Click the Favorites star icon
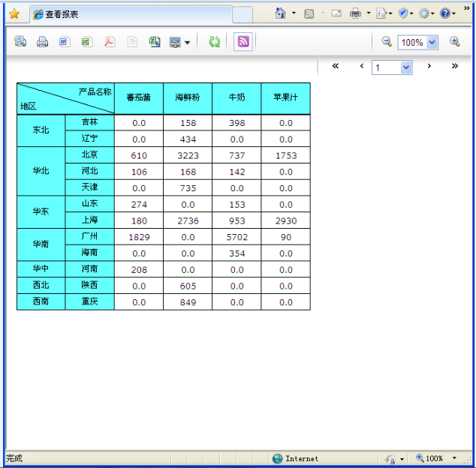 (14, 14)
